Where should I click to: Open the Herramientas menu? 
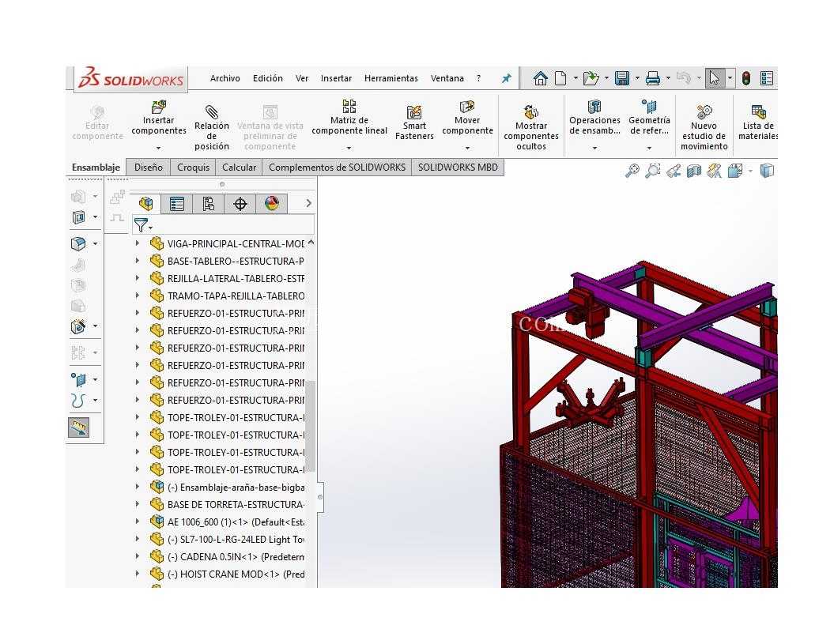click(x=391, y=78)
